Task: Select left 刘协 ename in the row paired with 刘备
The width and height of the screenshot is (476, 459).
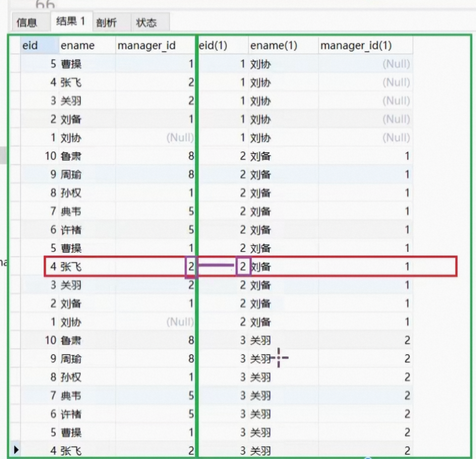Action: click(x=71, y=322)
